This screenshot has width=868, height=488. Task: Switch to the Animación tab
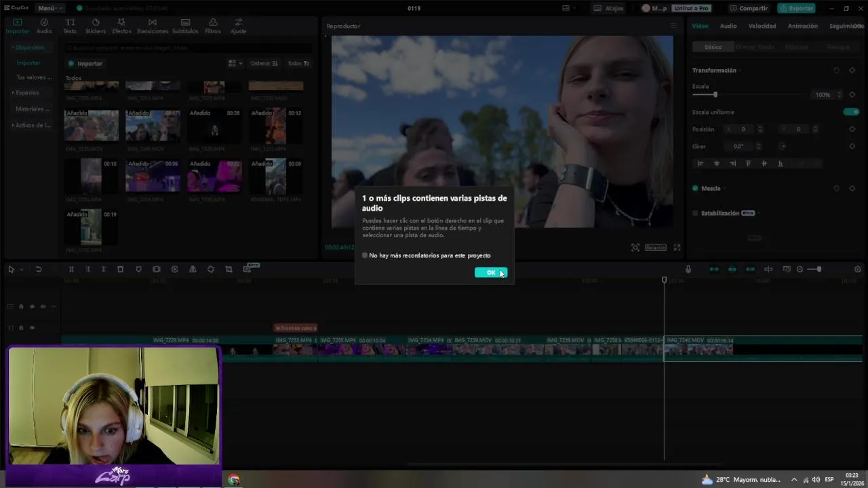pyautogui.click(x=803, y=26)
